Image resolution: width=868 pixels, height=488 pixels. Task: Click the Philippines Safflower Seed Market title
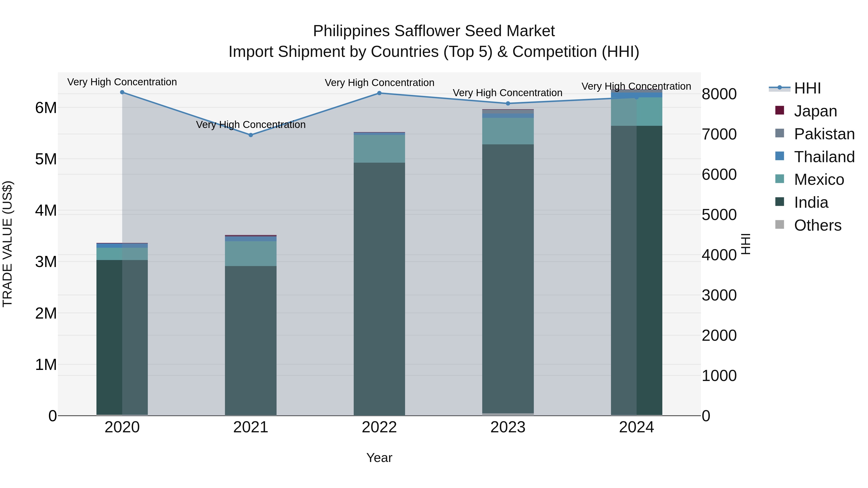[434, 31]
